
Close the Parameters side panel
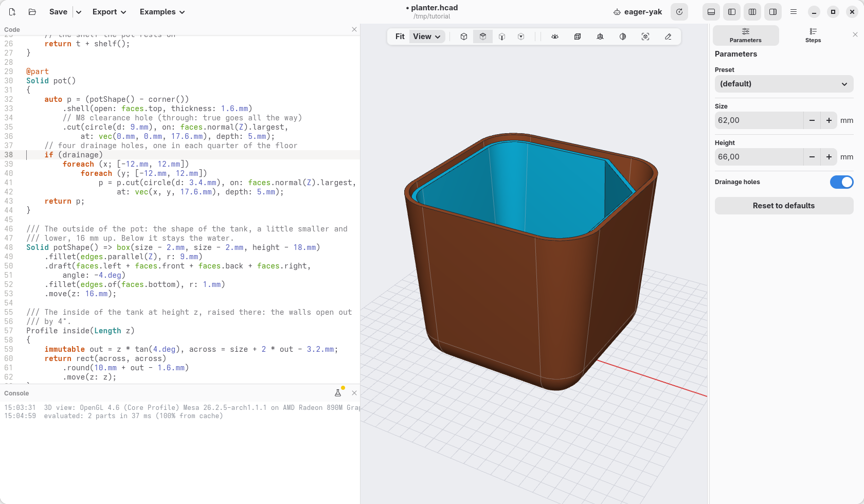tap(855, 34)
